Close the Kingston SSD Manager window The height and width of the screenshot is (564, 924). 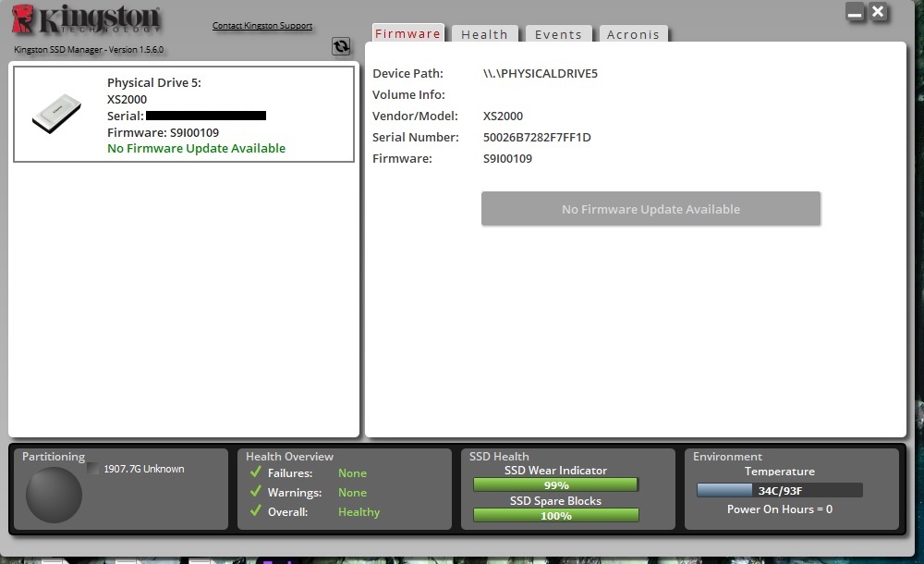pyautogui.click(x=878, y=12)
